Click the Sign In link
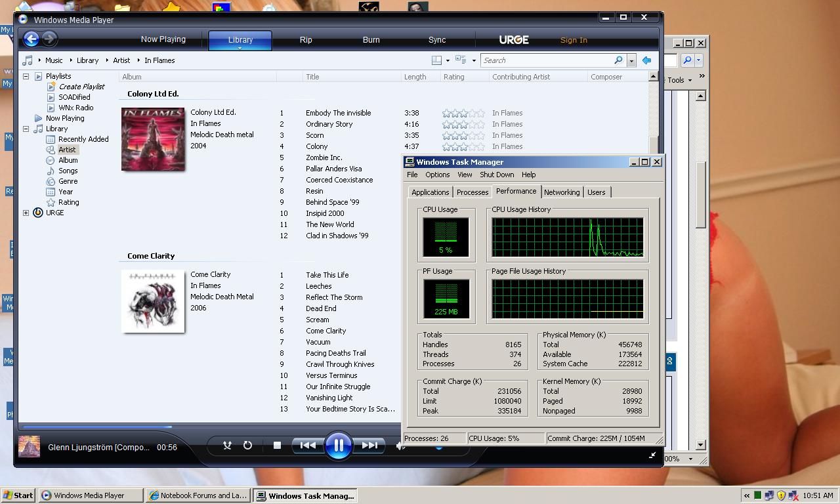840x504 pixels. click(x=574, y=40)
